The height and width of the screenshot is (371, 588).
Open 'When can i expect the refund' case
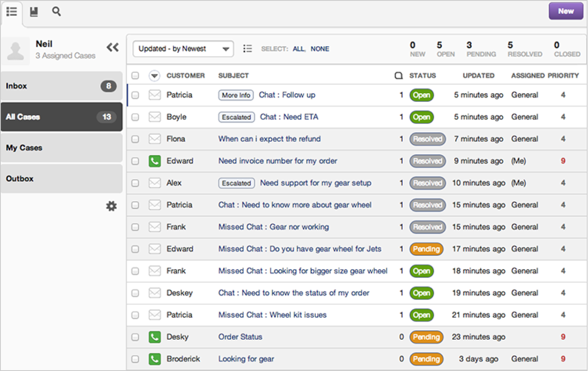click(269, 139)
